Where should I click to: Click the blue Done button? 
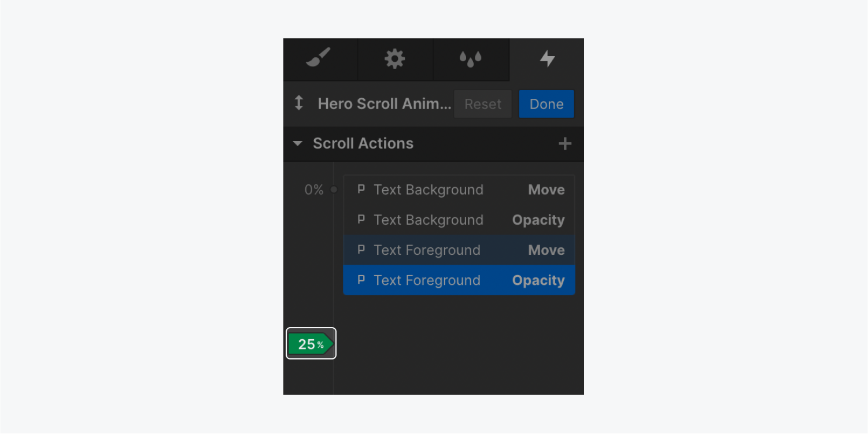(x=546, y=104)
